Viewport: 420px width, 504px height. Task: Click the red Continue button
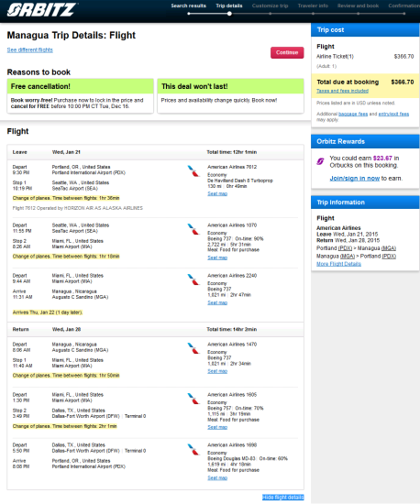click(x=287, y=52)
